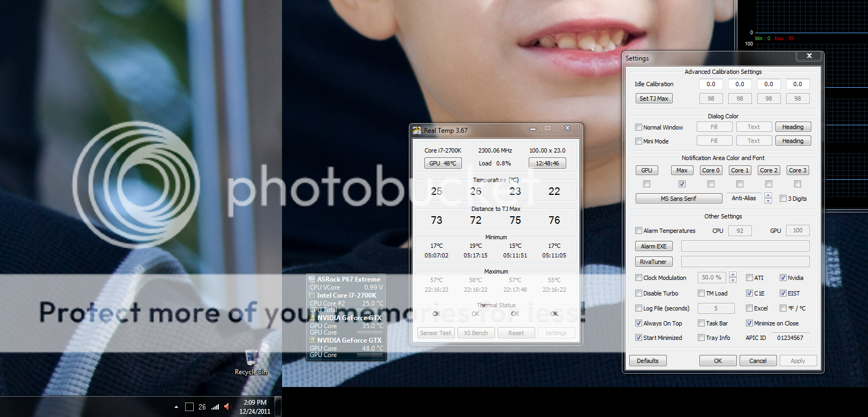Click the volume speaker tray icon

(x=227, y=407)
